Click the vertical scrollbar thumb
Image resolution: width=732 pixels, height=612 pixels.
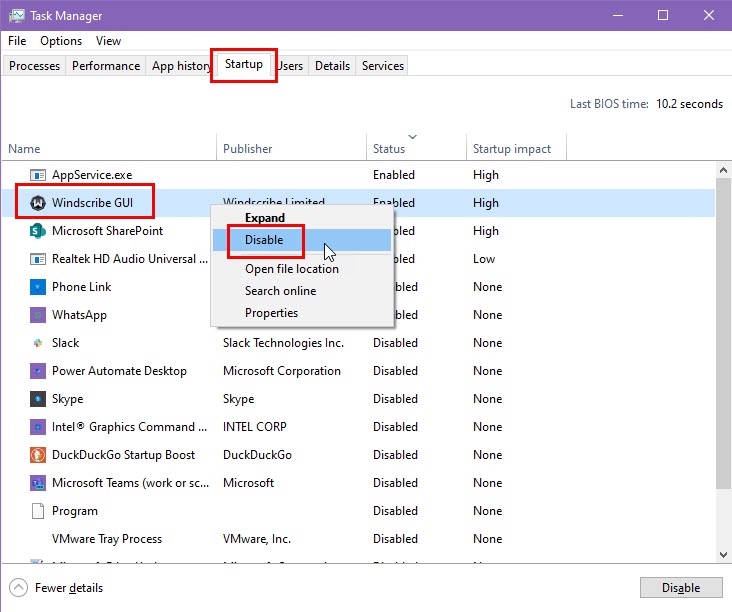click(723, 333)
